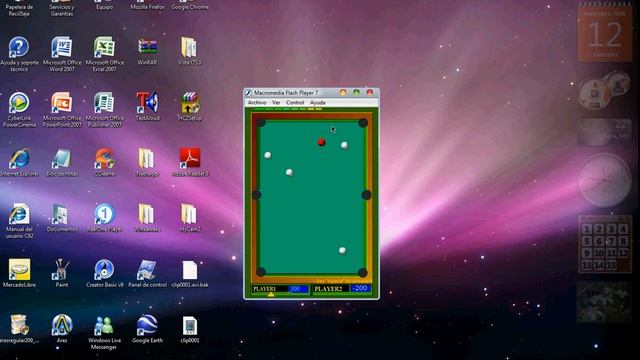Click the number puzzle sidebar gadget
The image size is (640, 360).
pyautogui.click(x=605, y=244)
